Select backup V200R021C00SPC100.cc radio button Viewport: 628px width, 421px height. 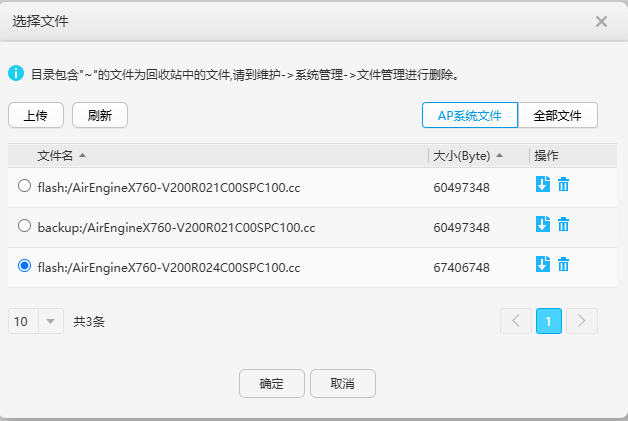pos(25,226)
